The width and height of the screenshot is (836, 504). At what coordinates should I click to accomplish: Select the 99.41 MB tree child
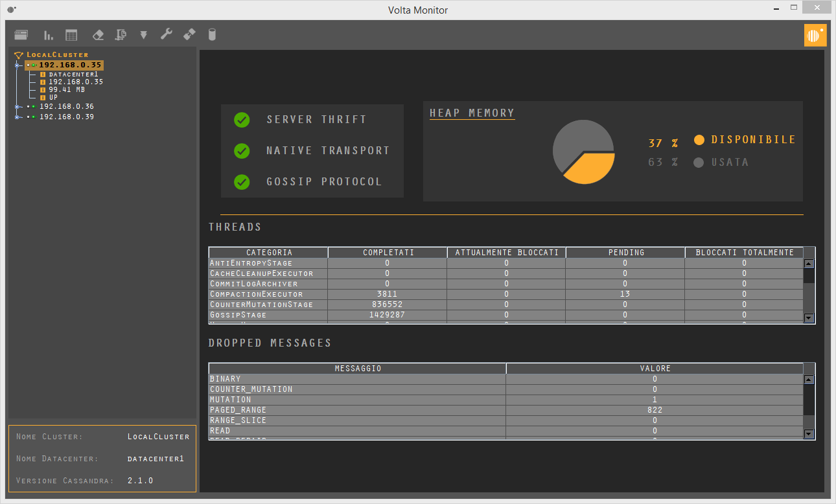[x=67, y=90]
